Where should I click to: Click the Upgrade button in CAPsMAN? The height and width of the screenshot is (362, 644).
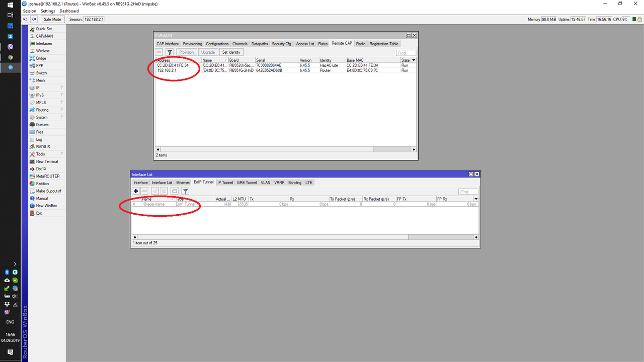208,52
